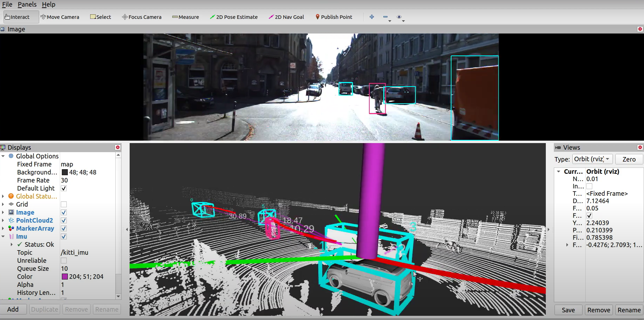Click the plus add-tool icon in toolbar
The image size is (644, 320).
(372, 17)
